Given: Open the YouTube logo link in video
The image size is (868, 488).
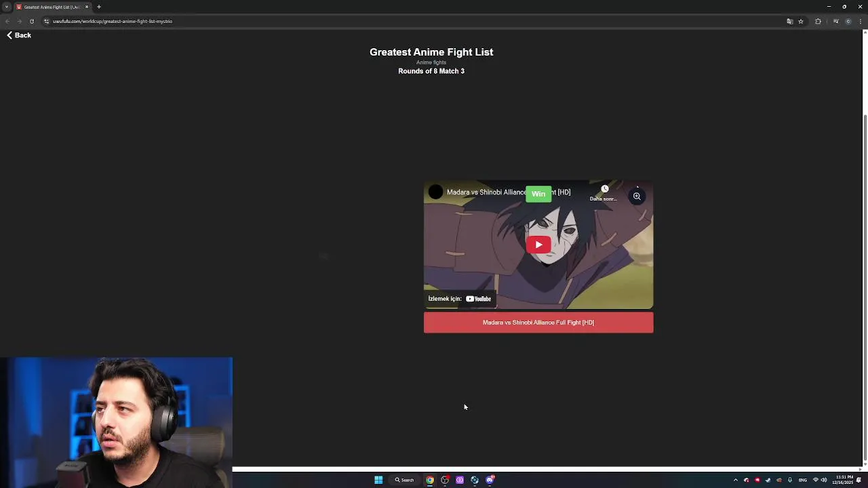Looking at the screenshot, I should (478, 299).
